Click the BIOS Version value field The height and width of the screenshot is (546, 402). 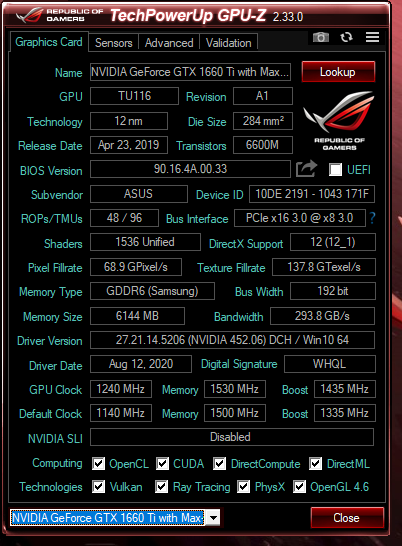[190, 169]
